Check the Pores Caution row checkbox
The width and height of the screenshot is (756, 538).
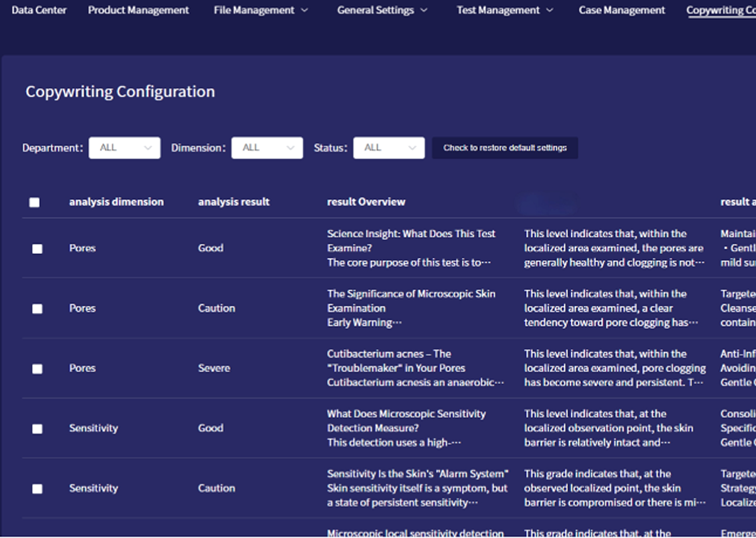point(37,309)
